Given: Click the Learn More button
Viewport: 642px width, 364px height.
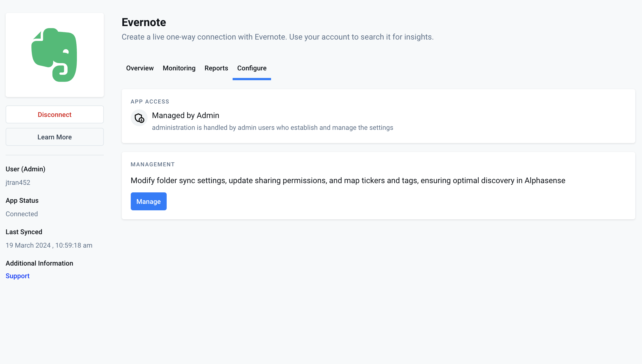Looking at the screenshot, I should coord(54,137).
